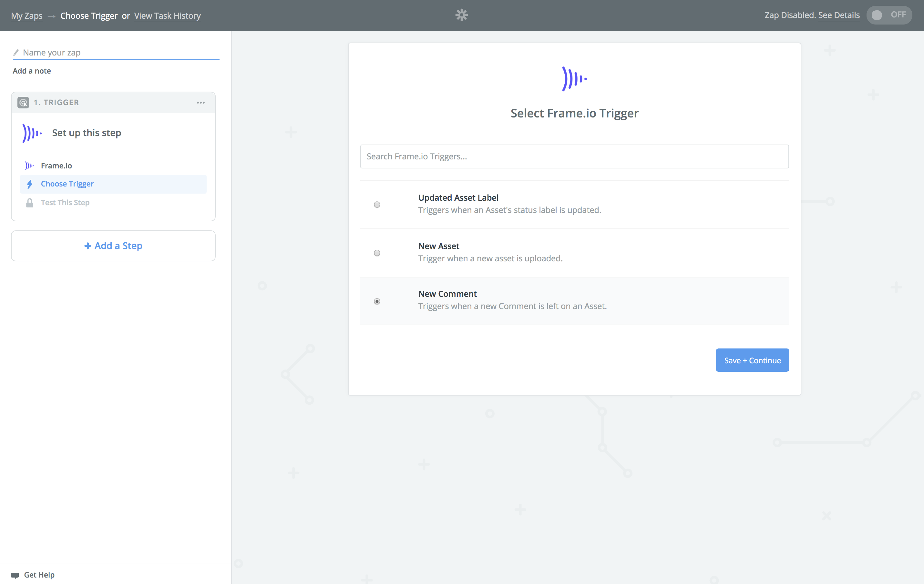Select the Updated Asset Label radio button
924x584 pixels.
377,204
